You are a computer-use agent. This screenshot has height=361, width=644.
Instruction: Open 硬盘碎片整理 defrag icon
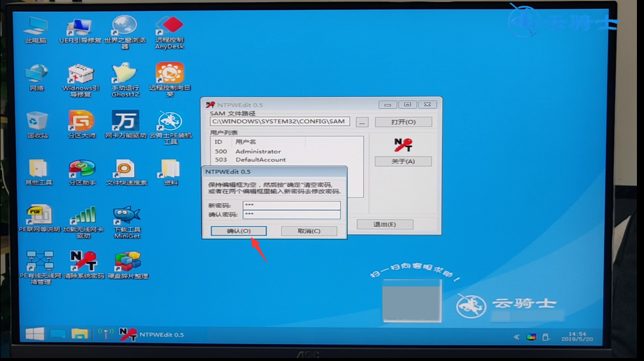127,262
